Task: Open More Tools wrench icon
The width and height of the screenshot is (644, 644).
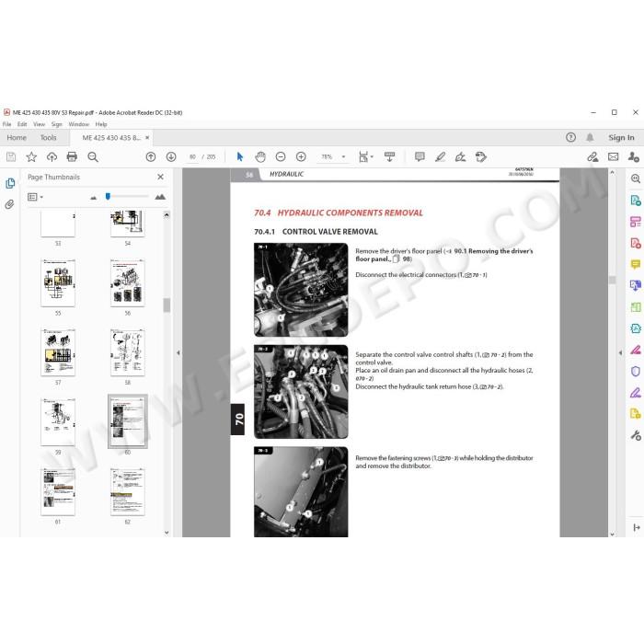Action: point(636,435)
